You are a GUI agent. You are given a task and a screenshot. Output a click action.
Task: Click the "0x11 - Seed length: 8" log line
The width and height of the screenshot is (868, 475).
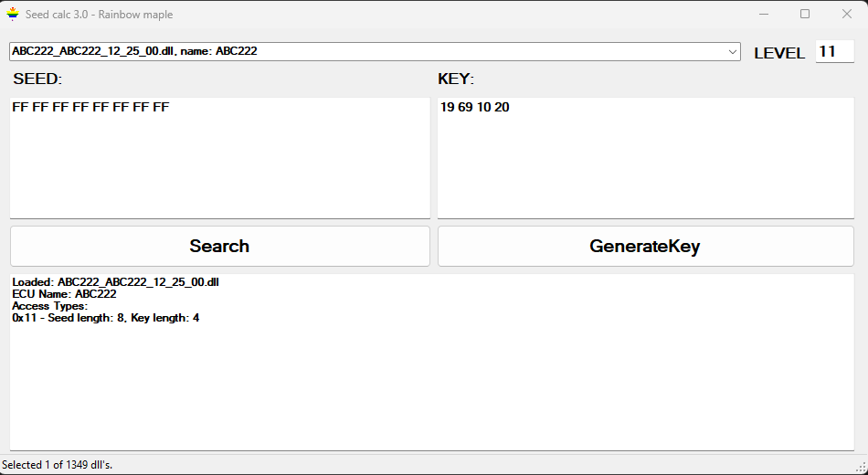point(106,318)
